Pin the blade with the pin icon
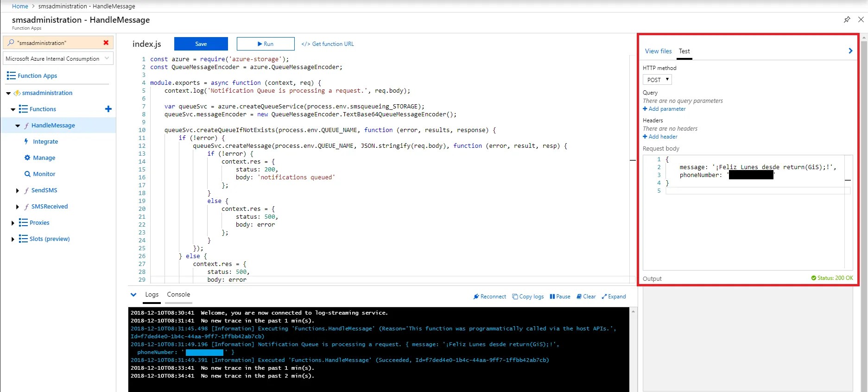The width and height of the screenshot is (868, 392). point(847,19)
